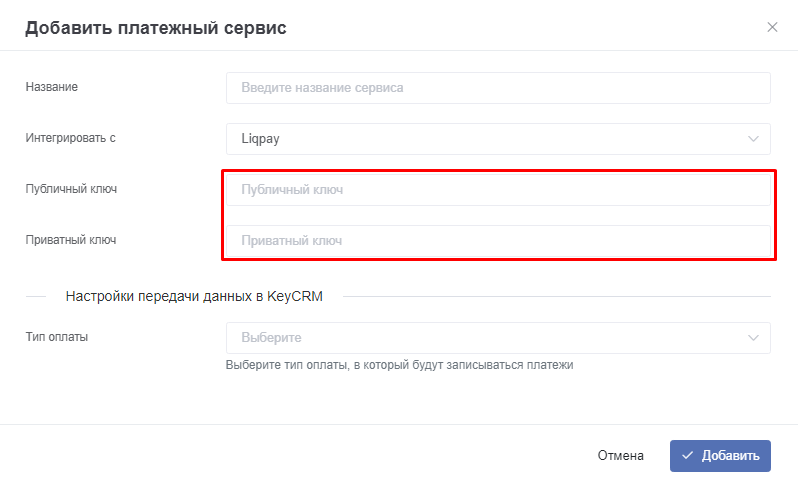Image resolution: width=798 pixels, height=483 pixels.
Task: Click the Отмена button
Action: (620, 456)
